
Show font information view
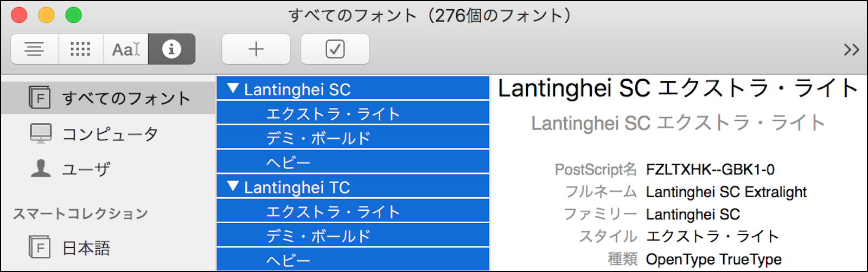tap(171, 49)
